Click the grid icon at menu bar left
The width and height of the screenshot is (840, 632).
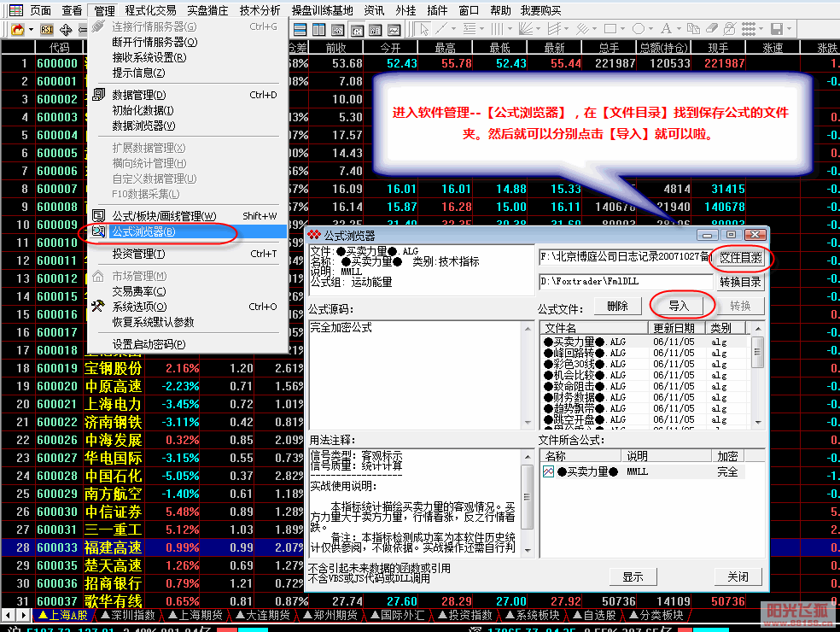click(x=16, y=10)
